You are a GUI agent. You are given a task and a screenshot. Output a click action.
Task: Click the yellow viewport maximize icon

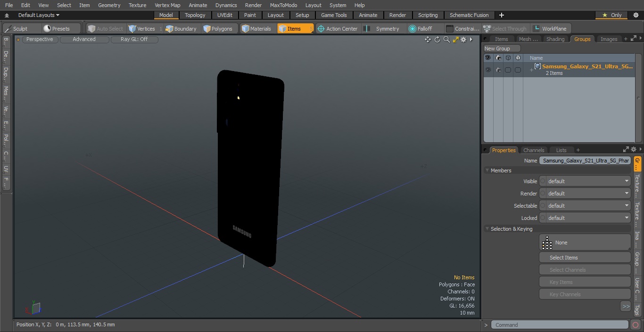pyautogui.click(x=455, y=40)
